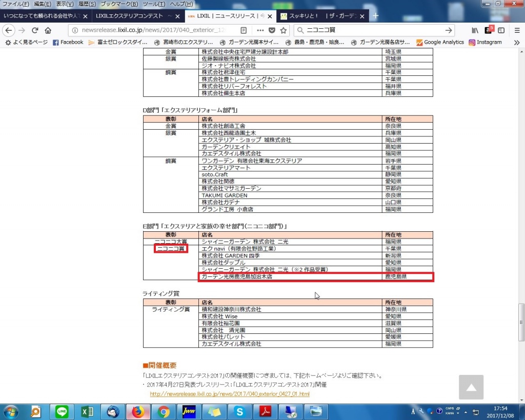Click the forward navigation arrow
This screenshot has height=420, width=525.
coord(22,30)
